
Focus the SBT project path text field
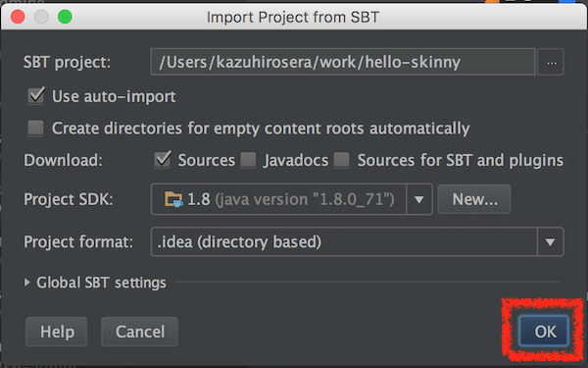[x=343, y=62]
